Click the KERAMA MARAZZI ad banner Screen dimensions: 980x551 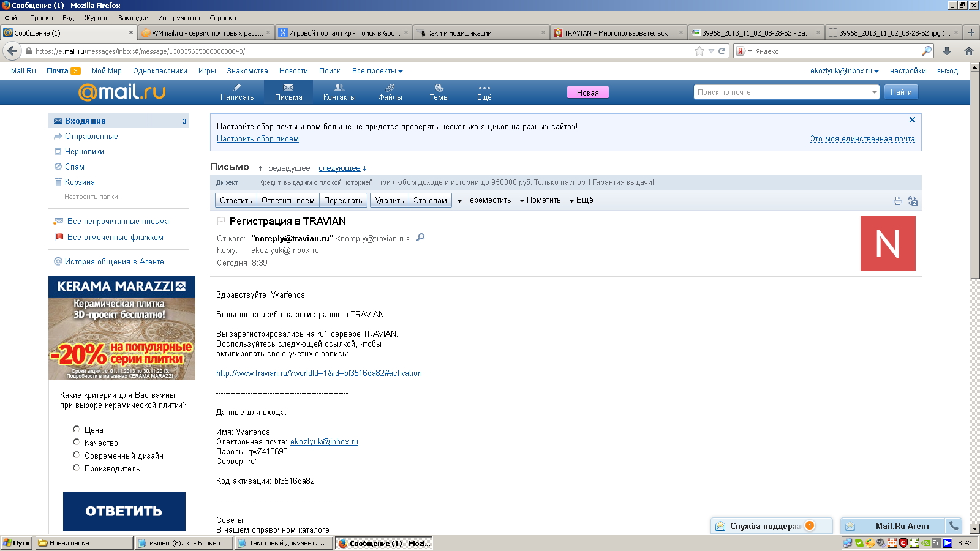(x=122, y=328)
